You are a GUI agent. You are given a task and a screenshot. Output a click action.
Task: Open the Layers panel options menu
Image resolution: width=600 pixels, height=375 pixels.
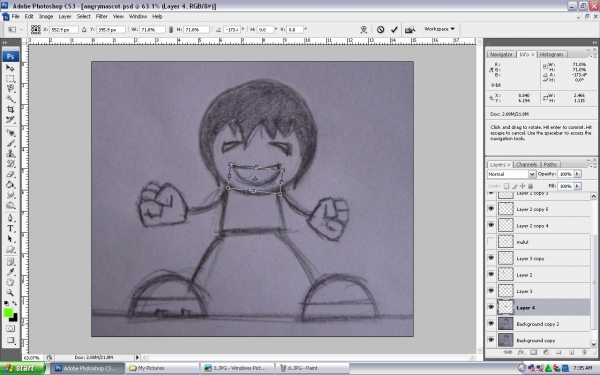coord(592,166)
